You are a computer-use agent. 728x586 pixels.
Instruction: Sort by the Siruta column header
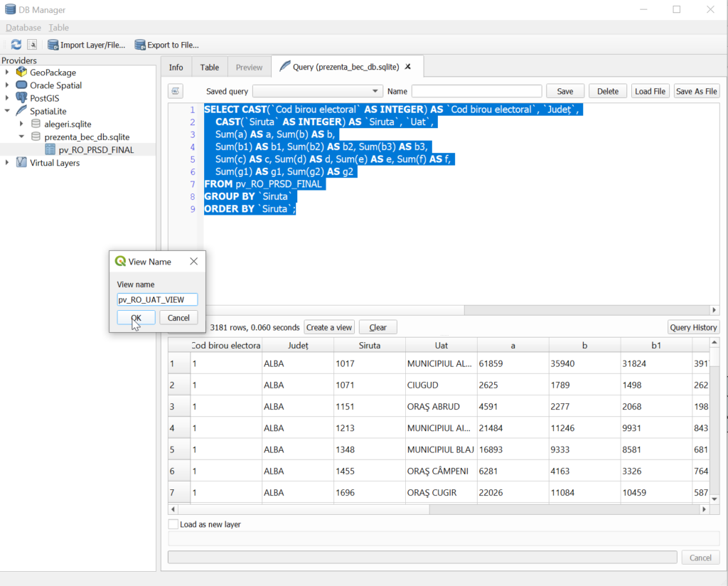370,345
